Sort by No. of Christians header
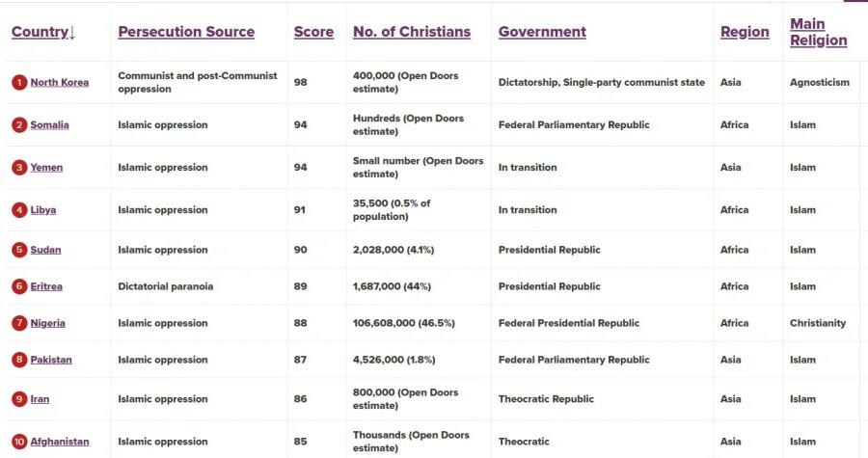 [x=412, y=32]
